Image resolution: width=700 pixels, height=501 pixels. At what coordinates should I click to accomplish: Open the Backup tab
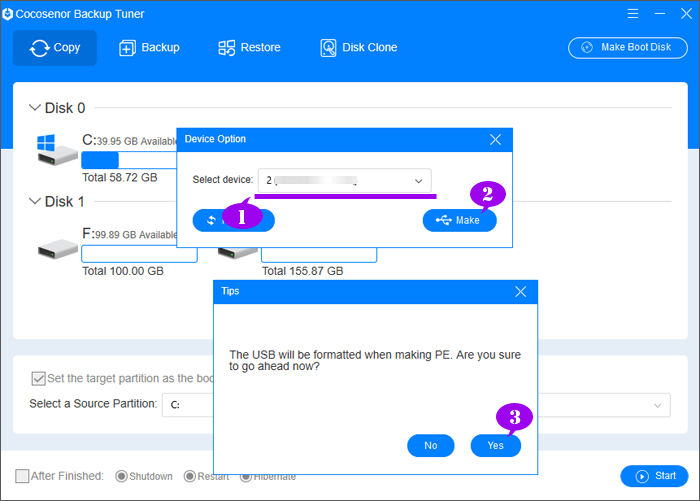click(x=149, y=48)
